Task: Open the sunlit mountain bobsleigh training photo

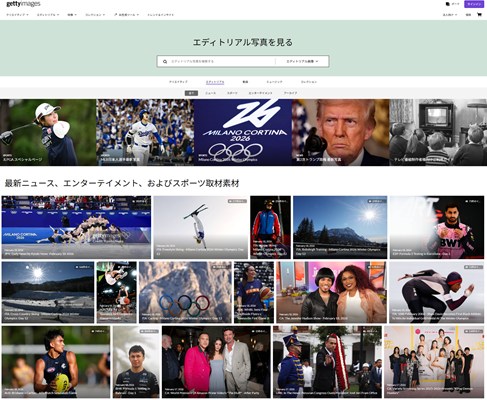Action: pos(340,227)
